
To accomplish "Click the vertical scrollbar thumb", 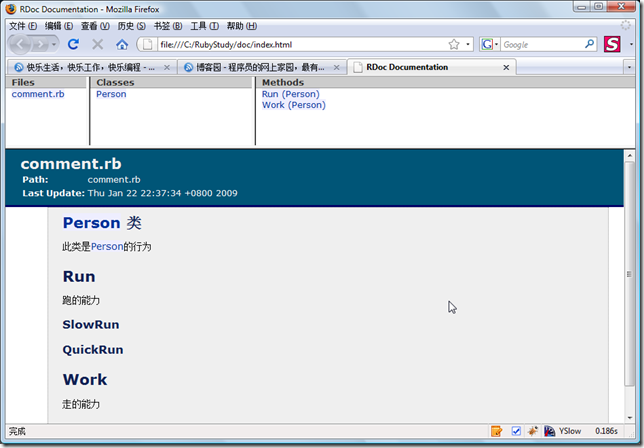I will click(x=630, y=273).
